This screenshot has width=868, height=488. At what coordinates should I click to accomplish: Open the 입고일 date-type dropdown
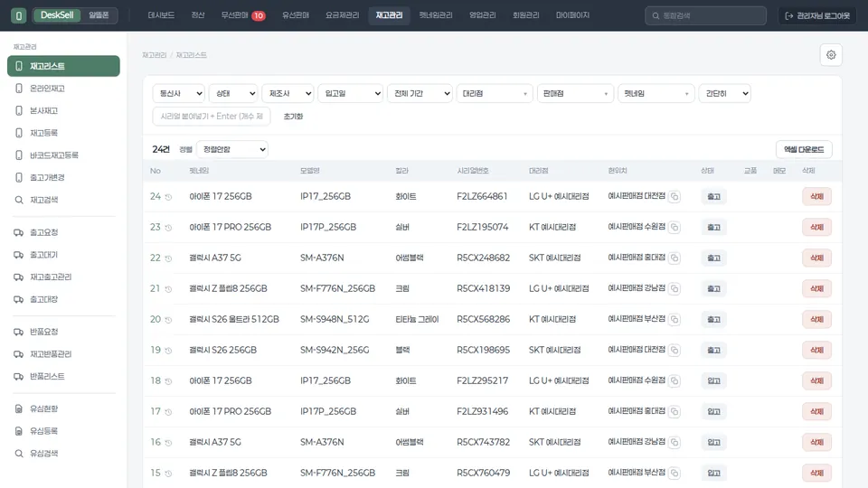(x=351, y=93)
